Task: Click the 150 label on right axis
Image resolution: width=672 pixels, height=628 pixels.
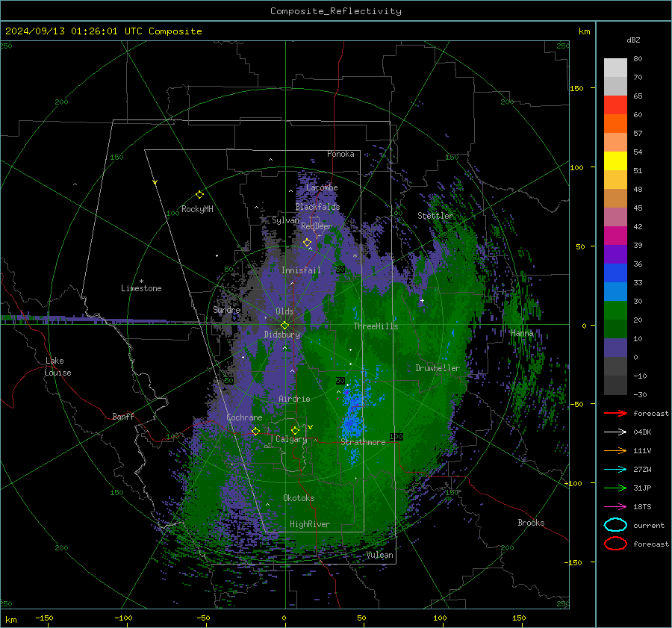Action: (x=576, y=88)
